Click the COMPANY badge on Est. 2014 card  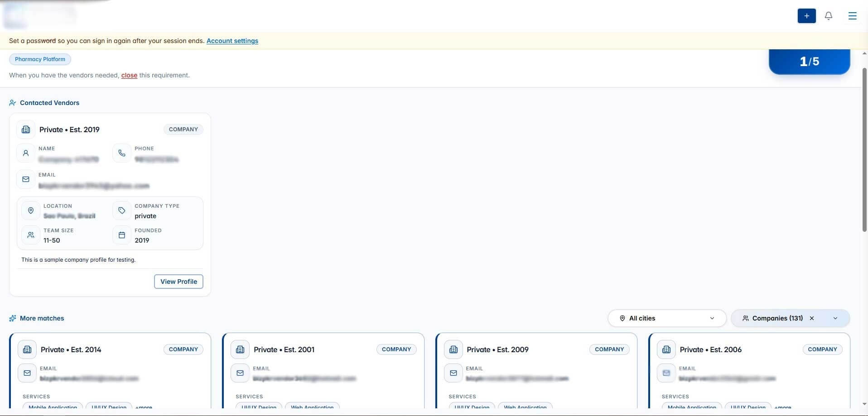tap(183, 349)
